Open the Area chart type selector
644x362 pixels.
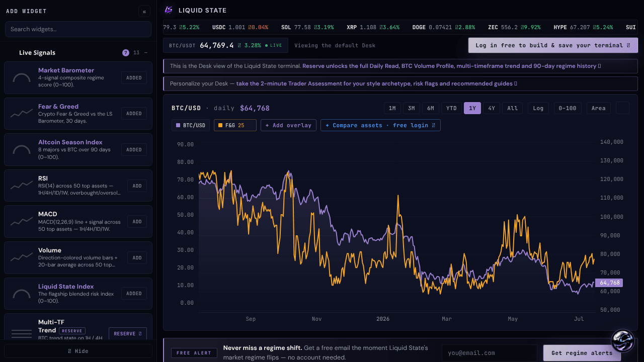tap(599, 108)
